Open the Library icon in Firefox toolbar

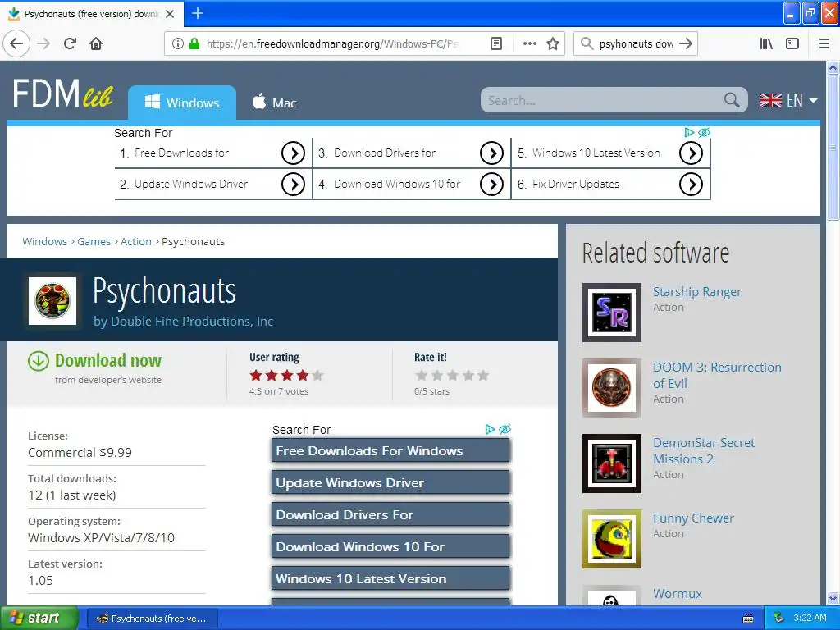(766, 43)
